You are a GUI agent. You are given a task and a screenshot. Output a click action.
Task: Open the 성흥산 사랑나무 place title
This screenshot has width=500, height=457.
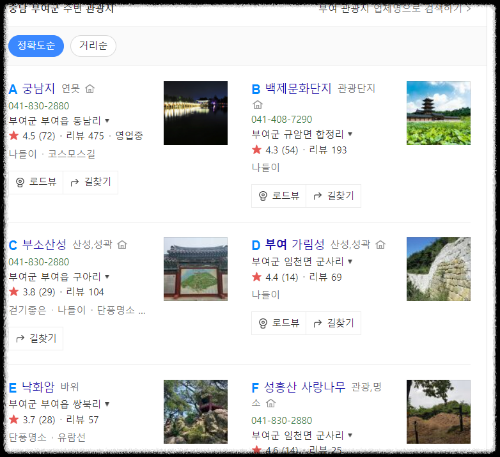305,387
